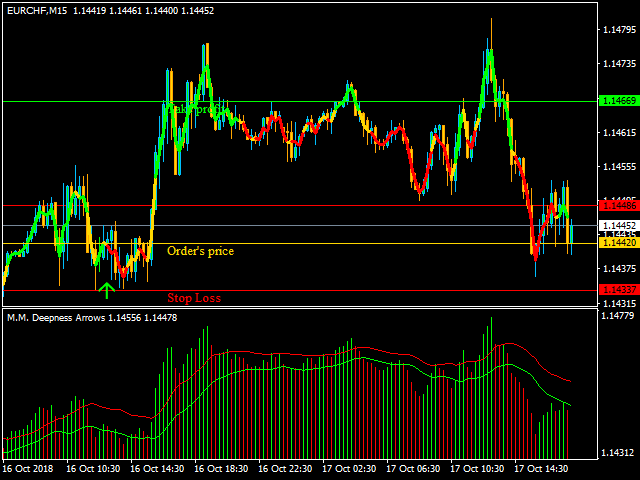
Task: Click the '16 Oct 10:30' time label
Action: point(93,469)
